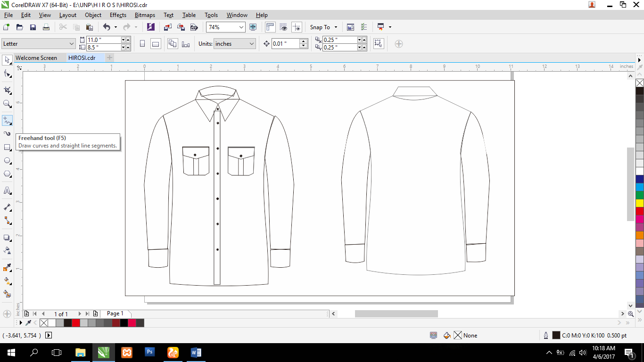The image size is (644, 362).
Task: Click the Publish to PDF toolbar icon
Action: pyautogui.click(x=194, y=27)
